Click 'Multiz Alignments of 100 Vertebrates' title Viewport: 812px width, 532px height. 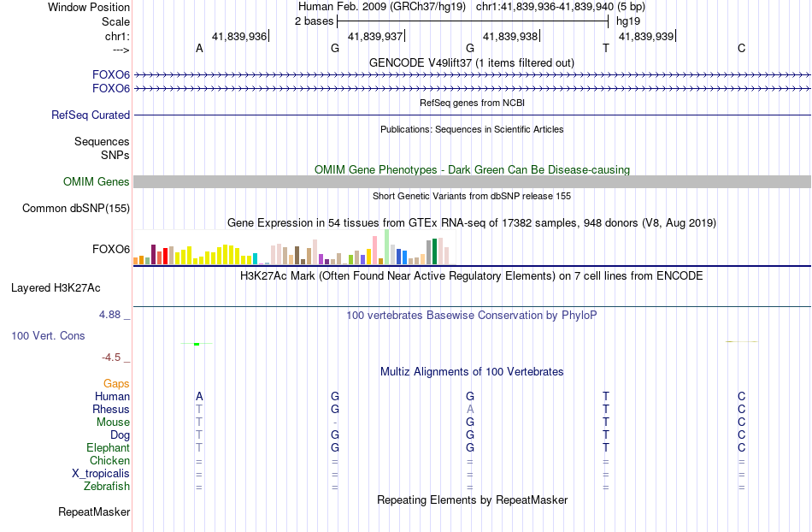(472, 371)
